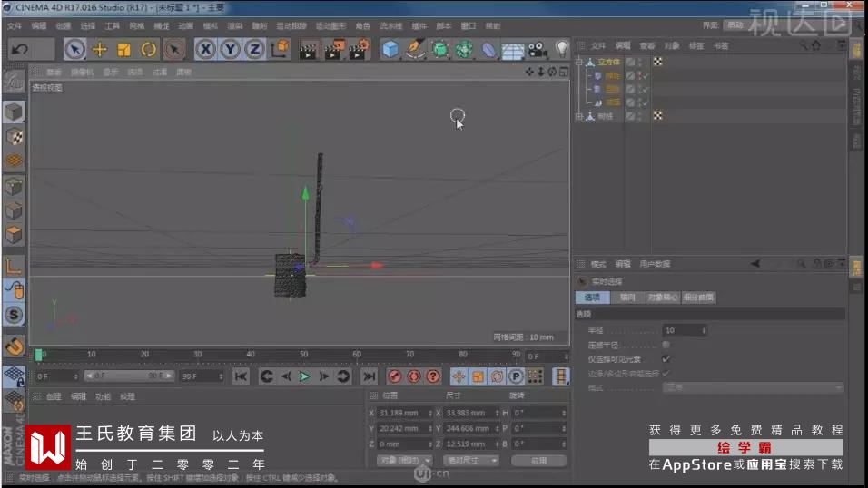The height and width of the screenshot is (488, 868).
Task: Activate the Rotate tool icon
Action: pyautogui.click(x=148, y=50)
